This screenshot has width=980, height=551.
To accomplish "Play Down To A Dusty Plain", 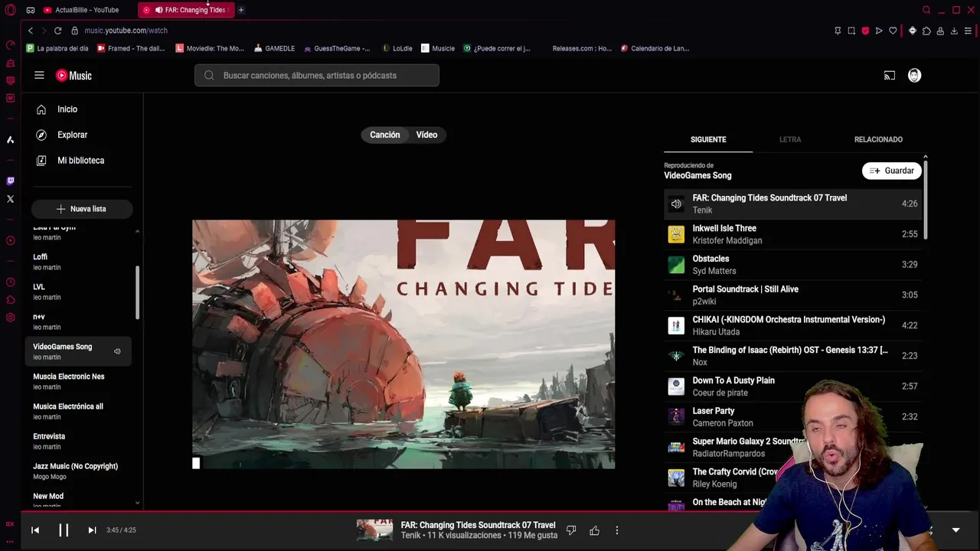I will click(792, 386).
